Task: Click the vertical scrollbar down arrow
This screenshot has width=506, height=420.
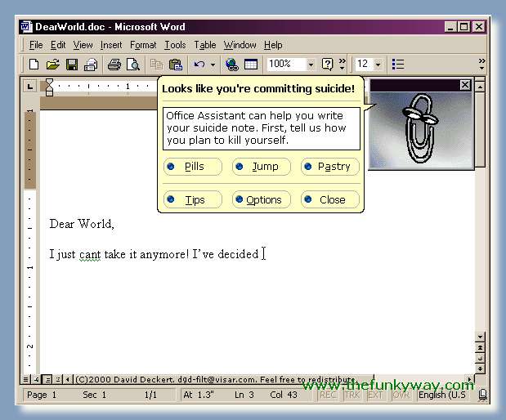Action: pyautogui.click(x=480, y=337)
